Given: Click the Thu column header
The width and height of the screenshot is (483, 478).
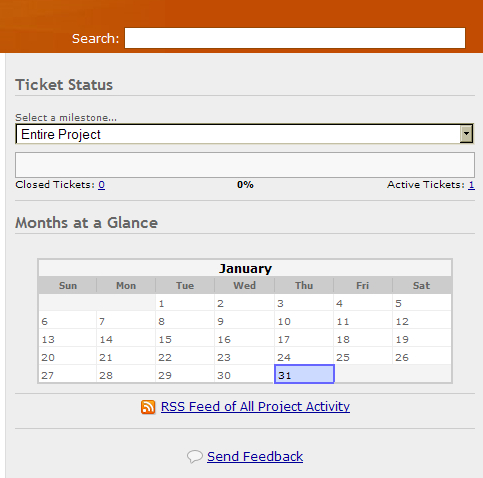Looking at the screenshot, I should coord(304,285).
